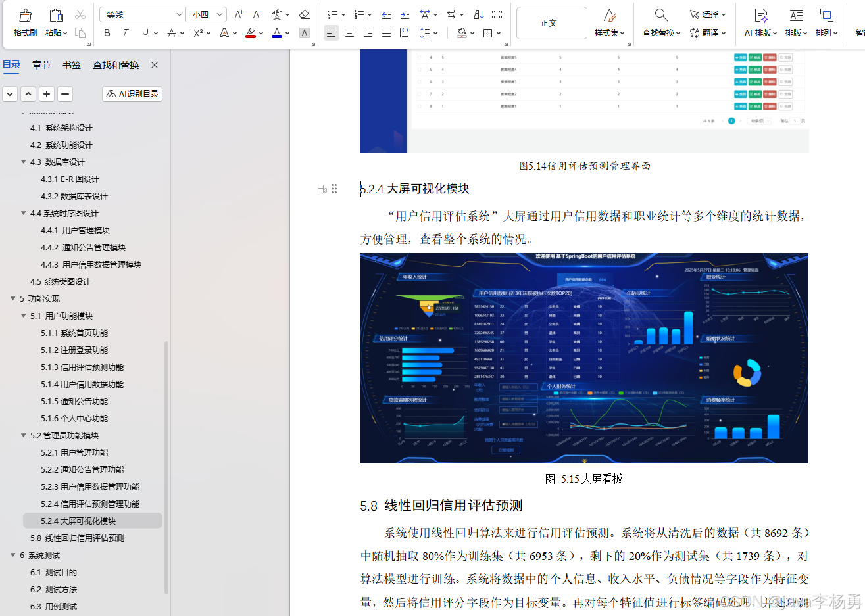Switch to the 书签 tab
The height and width of the screenshot is (616, 865).
tap(72, 64)
